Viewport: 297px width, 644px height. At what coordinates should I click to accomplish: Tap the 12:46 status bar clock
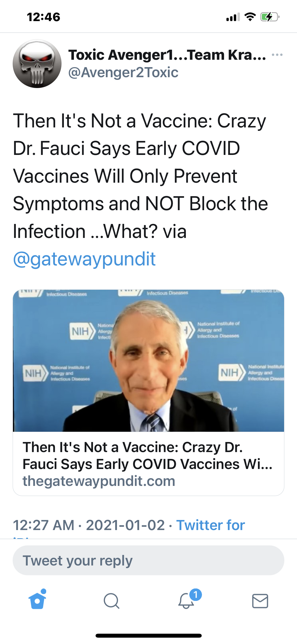tap(44, 17)
